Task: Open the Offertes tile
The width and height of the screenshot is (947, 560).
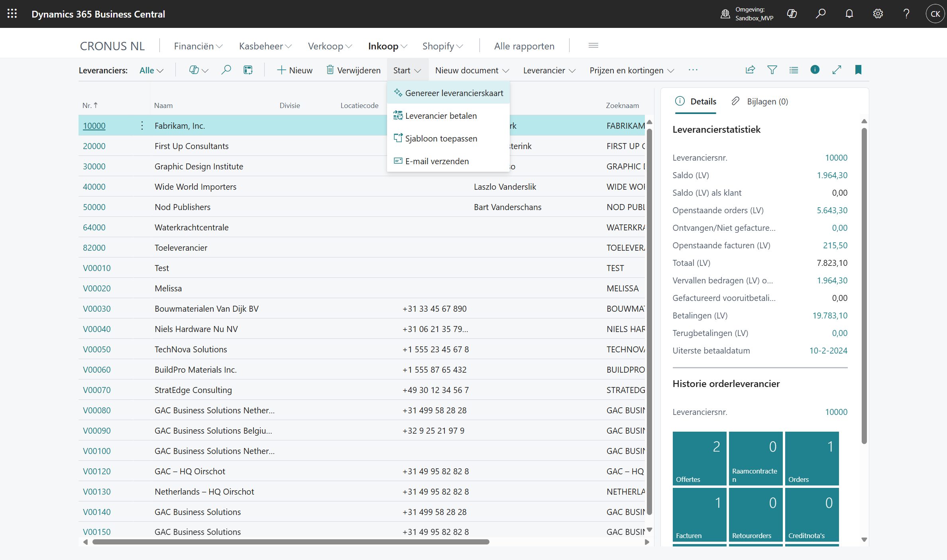Action: [x=699, y=458]
